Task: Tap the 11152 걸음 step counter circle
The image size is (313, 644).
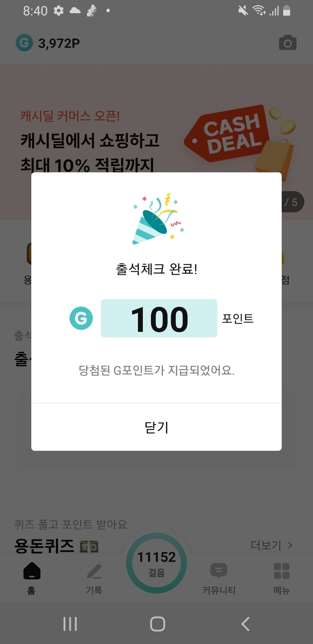Action: click(156, 563)
